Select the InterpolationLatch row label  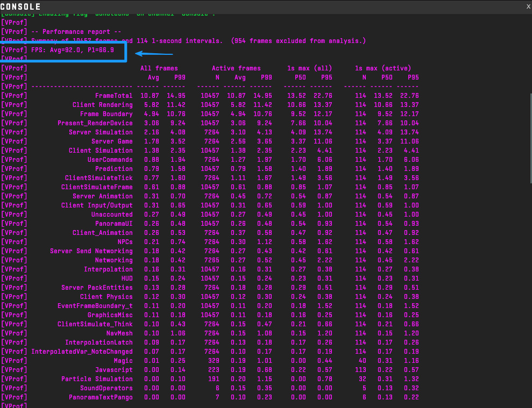pyautogui.click(x=99, y=343)
